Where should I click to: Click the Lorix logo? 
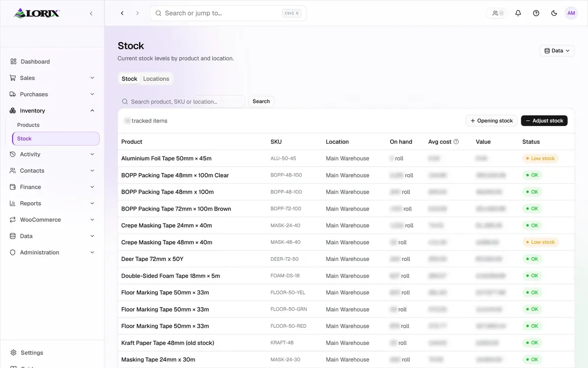pyautogui.click(x=37, y=13)
